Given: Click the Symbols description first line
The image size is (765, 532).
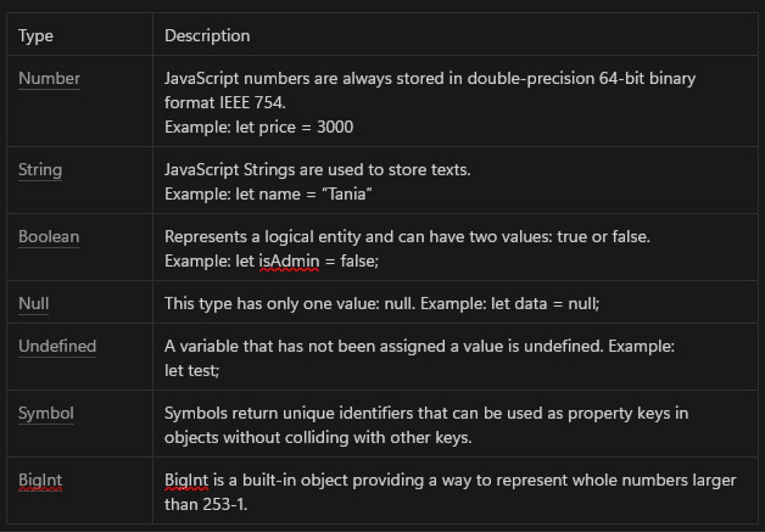Looking at the screenshot, I should [426, 413].
